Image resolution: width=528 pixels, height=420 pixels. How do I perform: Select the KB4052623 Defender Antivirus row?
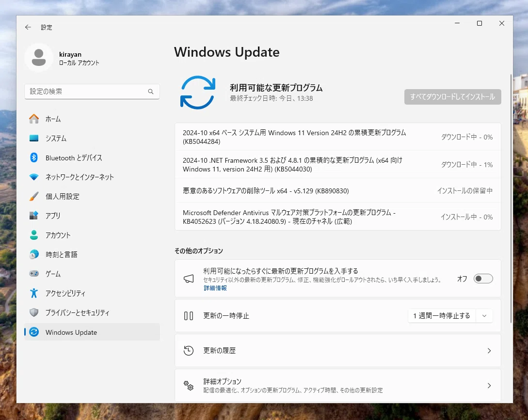click(338, 217)
